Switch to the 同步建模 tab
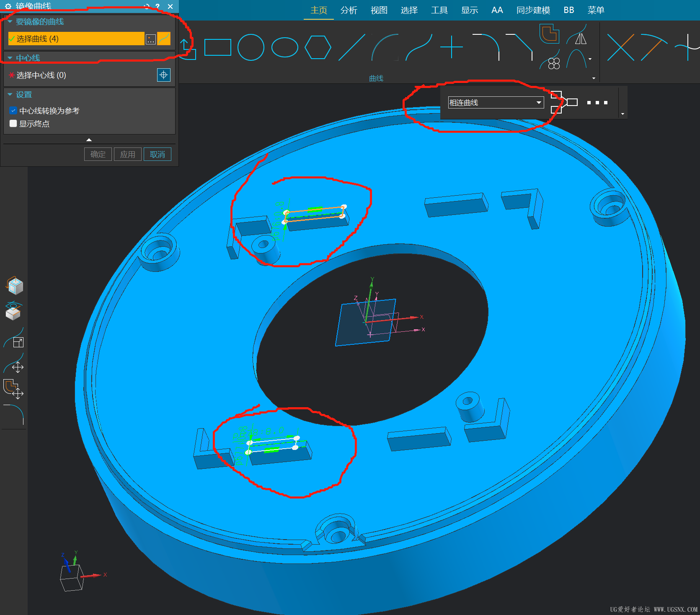 pyautogui.click(x=533, y=10)
